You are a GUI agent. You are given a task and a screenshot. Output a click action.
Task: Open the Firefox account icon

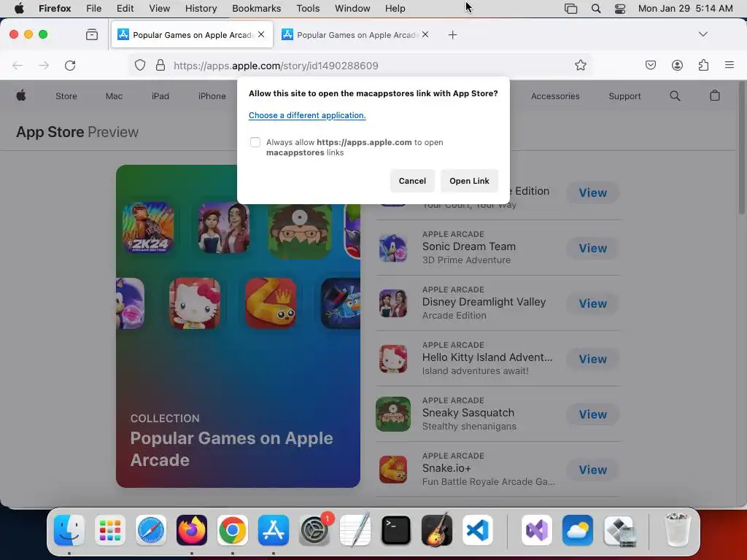[x=677, y=65]
